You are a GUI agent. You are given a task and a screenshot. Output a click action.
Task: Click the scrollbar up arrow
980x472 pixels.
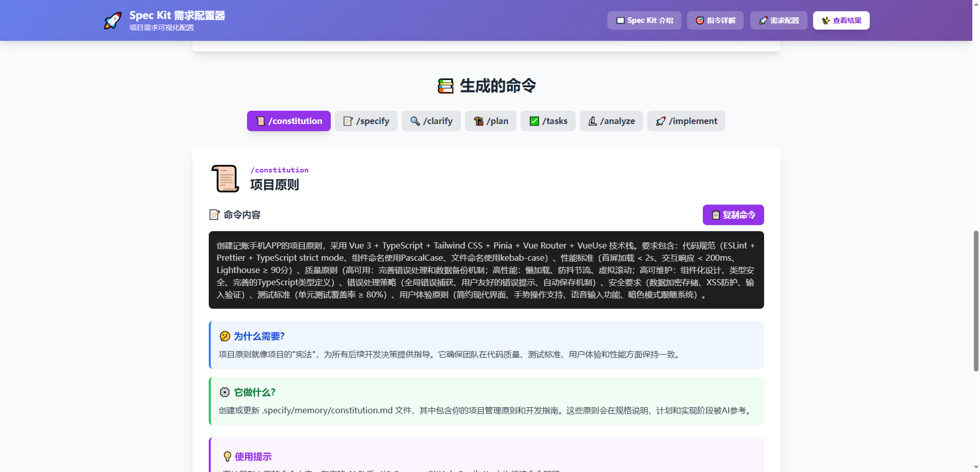pos(976,4)
